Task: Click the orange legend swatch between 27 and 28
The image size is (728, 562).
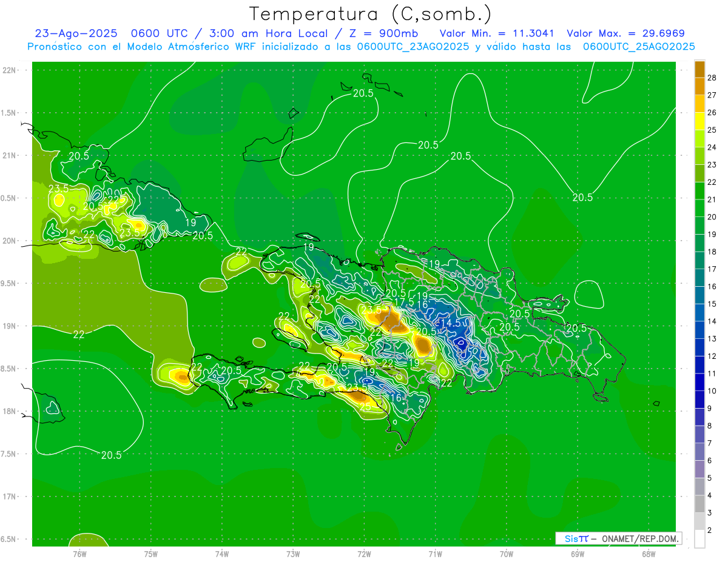Action: click(699, 86)
